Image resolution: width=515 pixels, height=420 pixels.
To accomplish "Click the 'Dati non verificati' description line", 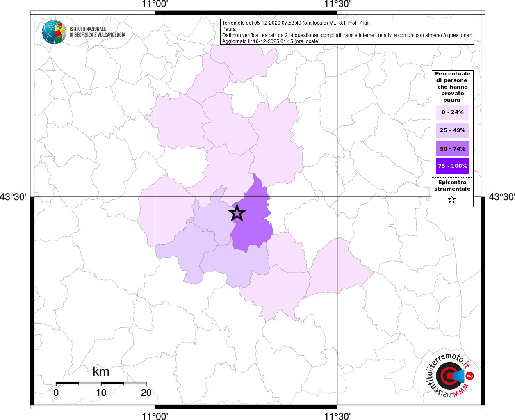I will [348, 35].
